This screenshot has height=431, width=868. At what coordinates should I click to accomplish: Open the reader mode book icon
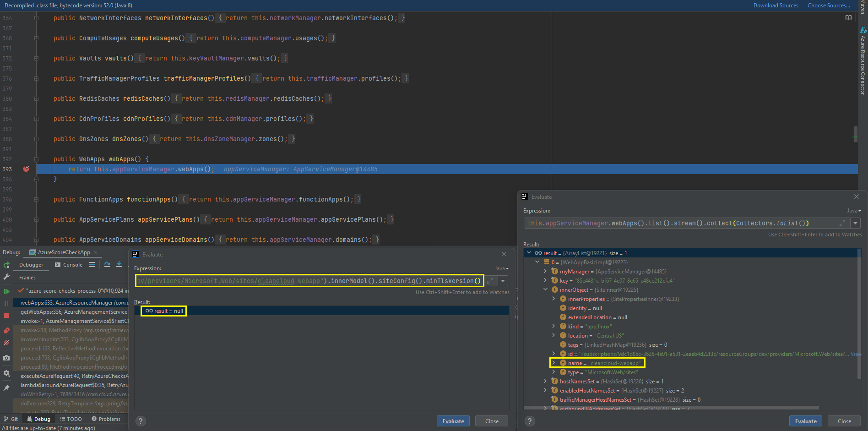[x=848, y=17]
